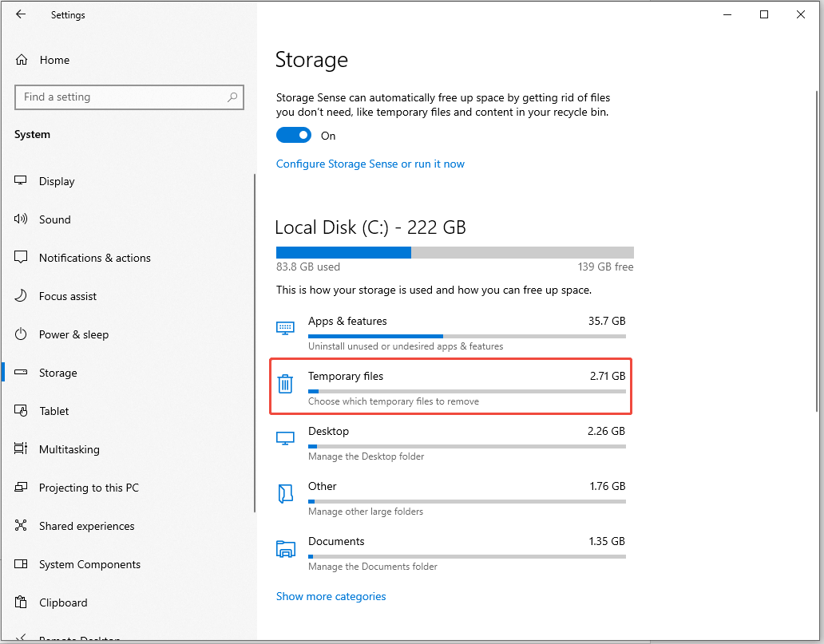
Task: Click the Find a setting search box
Action: point(120,97)
